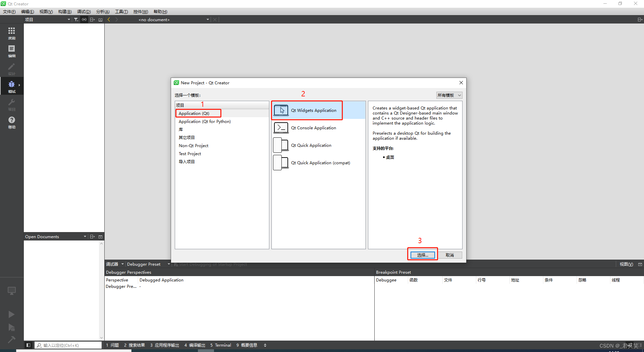Open the 1 问题 output pane
Screen dimensions: 644x352
(112, 345)
